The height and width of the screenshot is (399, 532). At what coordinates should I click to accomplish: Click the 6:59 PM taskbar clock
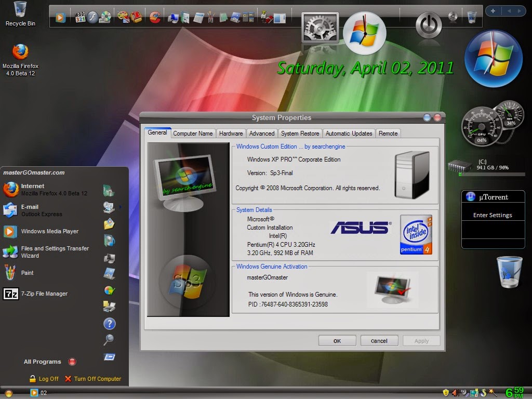tap(515, 392)
